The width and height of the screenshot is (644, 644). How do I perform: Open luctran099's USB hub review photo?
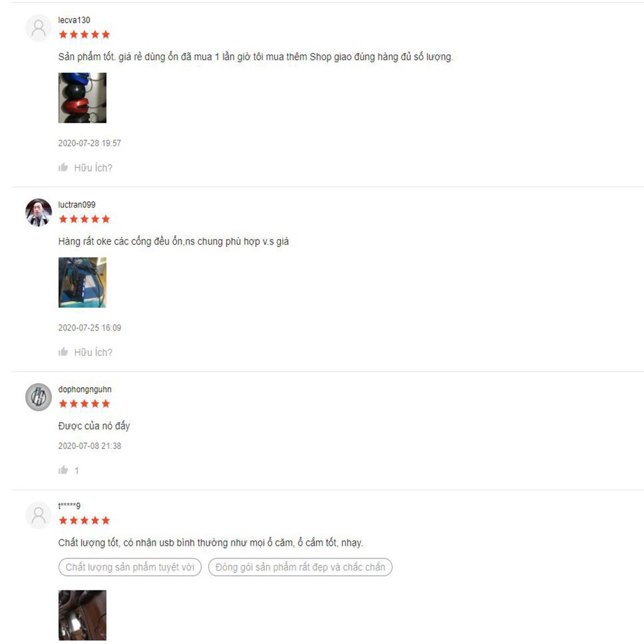coord(82,282)
